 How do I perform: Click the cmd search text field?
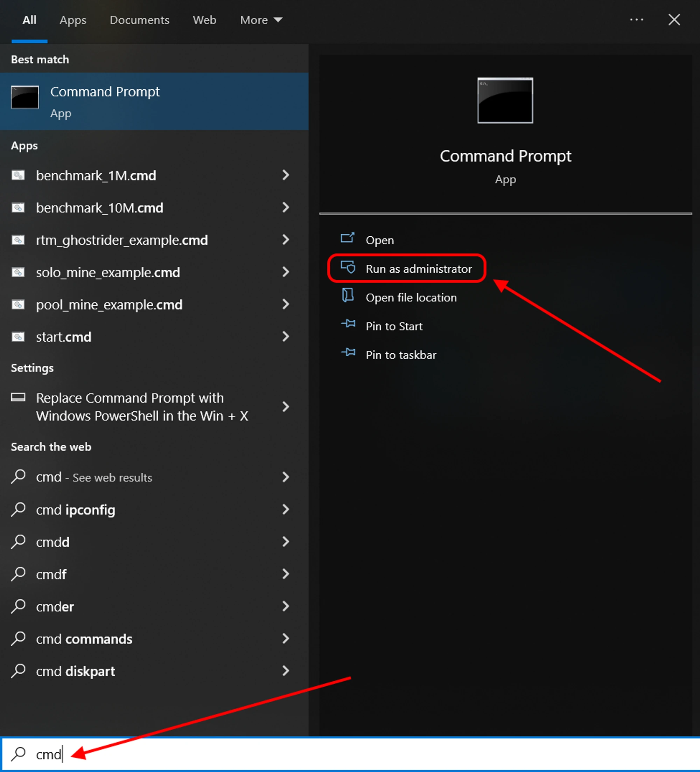click(344, 754)
